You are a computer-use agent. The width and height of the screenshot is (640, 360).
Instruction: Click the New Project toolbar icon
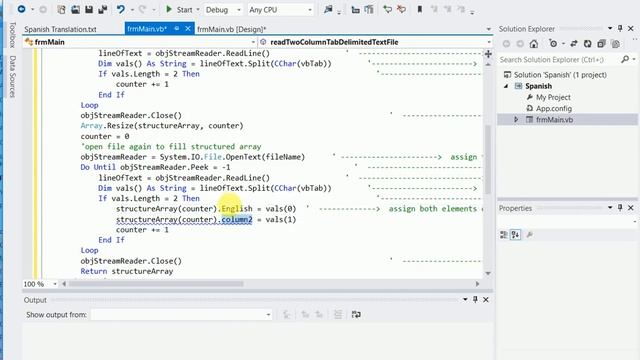coord(61,9)
